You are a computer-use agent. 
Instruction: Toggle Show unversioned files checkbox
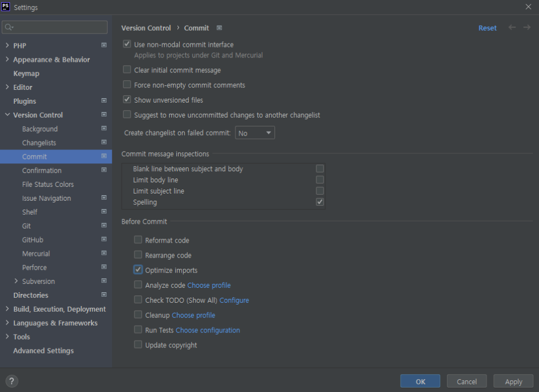coord(127,100)
